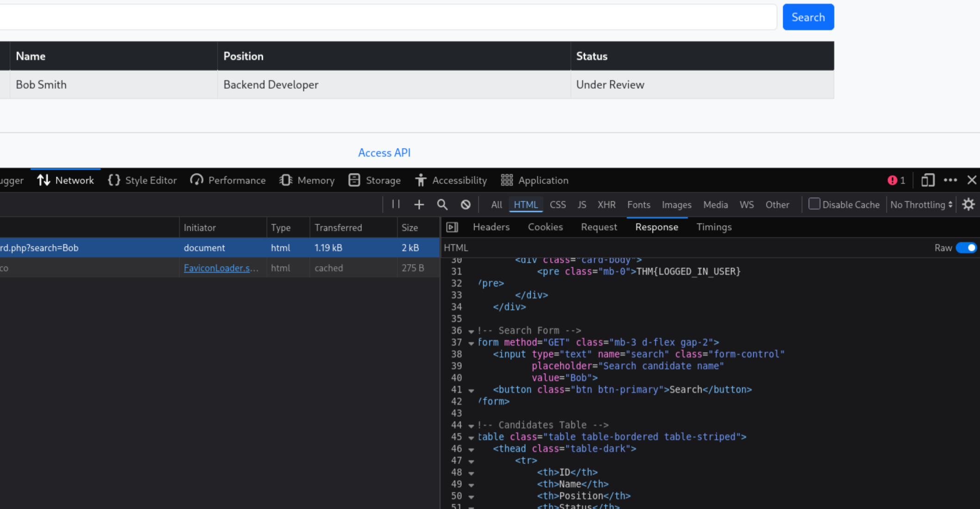Viewport: 980px width, 509px height.
Task: Click the Bob Smith table cell
Action: tap(114, 85)
